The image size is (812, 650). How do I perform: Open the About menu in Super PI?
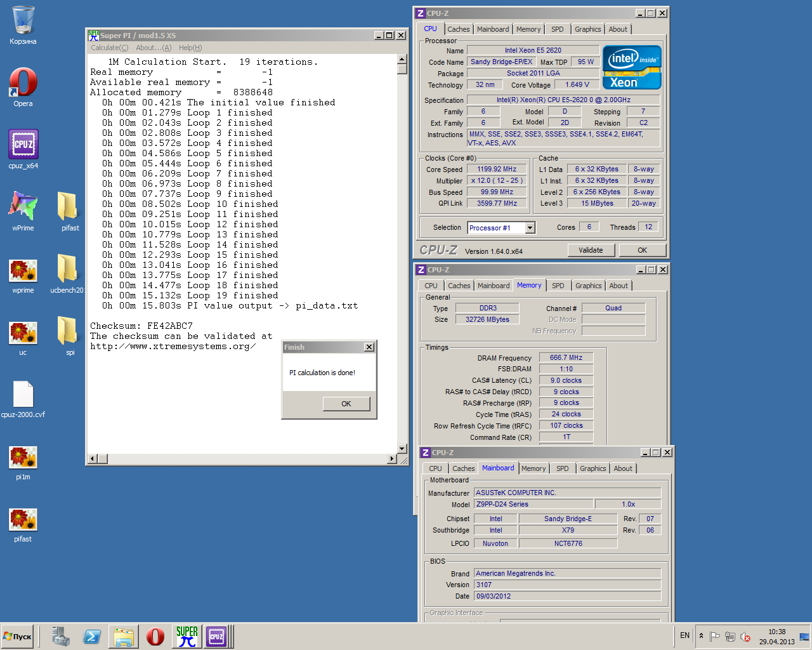(x=154, y=48)
